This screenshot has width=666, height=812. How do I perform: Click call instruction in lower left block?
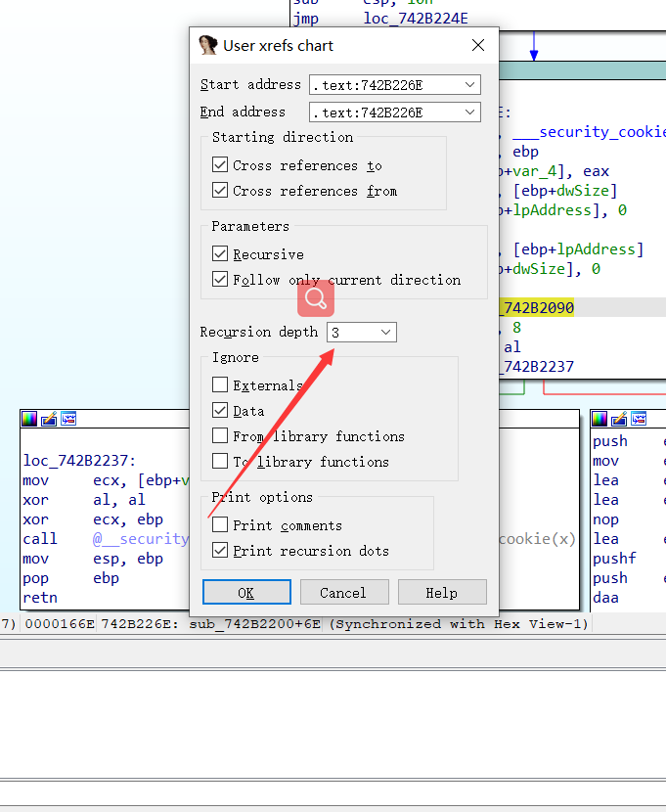pos(40,539)
